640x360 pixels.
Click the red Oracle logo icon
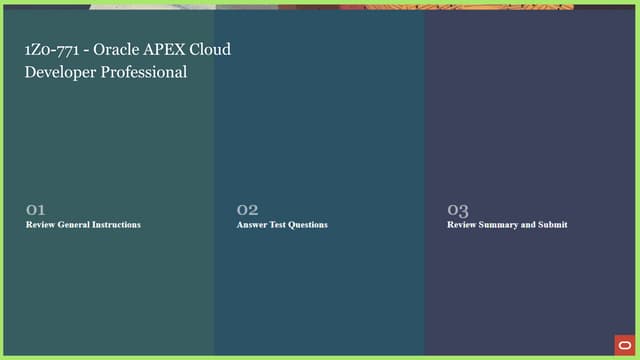[x=624, y=345]
